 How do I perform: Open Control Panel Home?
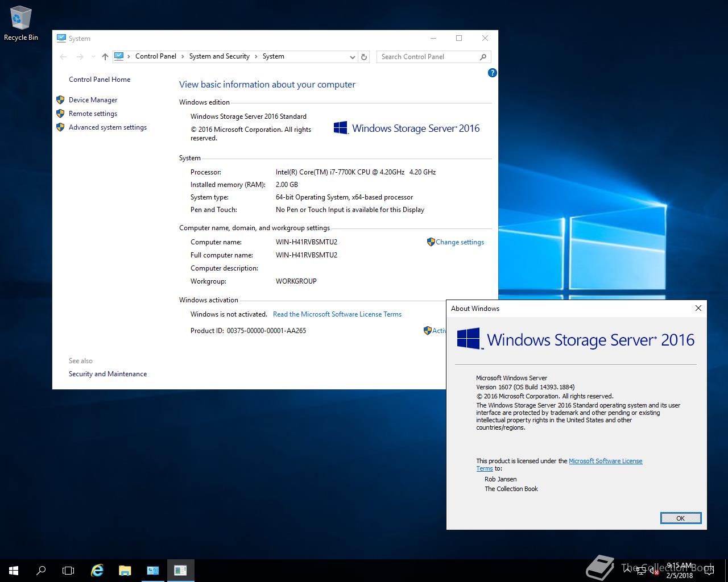[x=100, y=80]
